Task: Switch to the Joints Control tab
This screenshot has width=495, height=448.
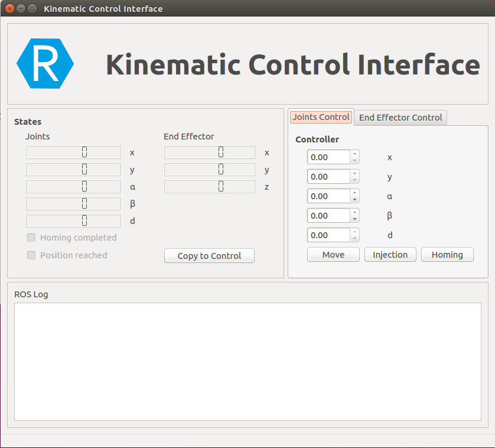Action: point(321,117)
